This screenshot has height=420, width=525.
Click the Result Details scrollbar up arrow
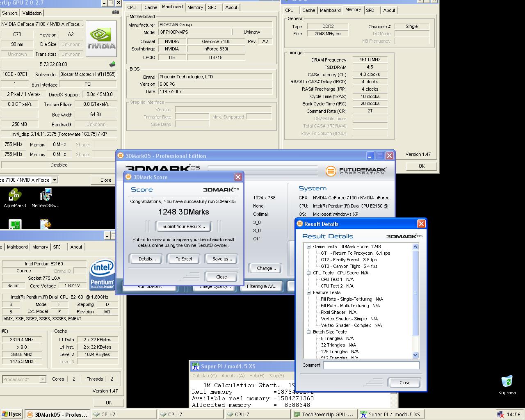[x=415, y=247]
